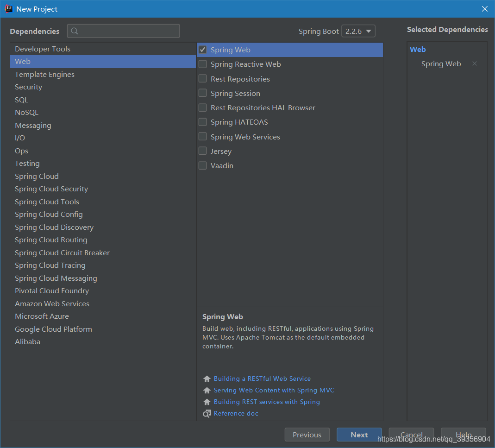Open the SQL category

click(x=103, y=100)
